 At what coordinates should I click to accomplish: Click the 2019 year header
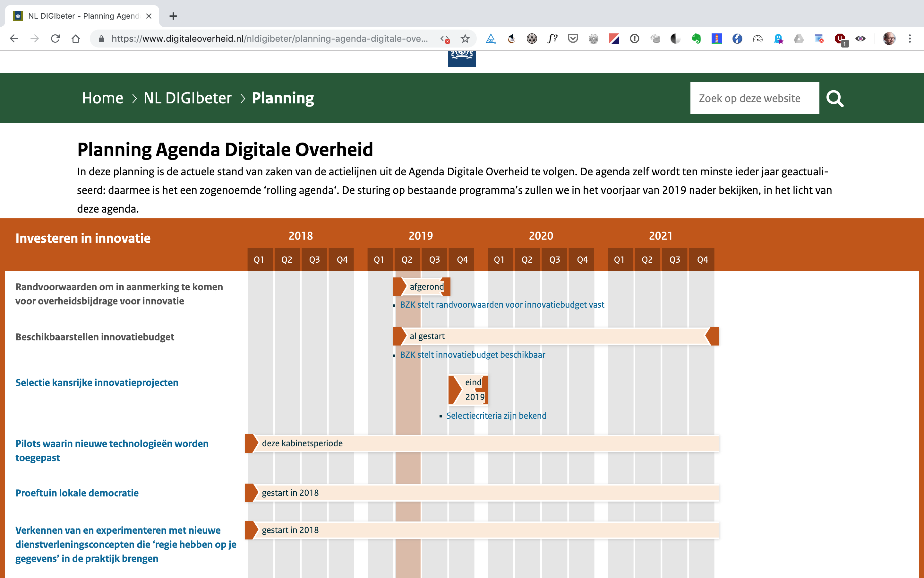coord(421,236)
